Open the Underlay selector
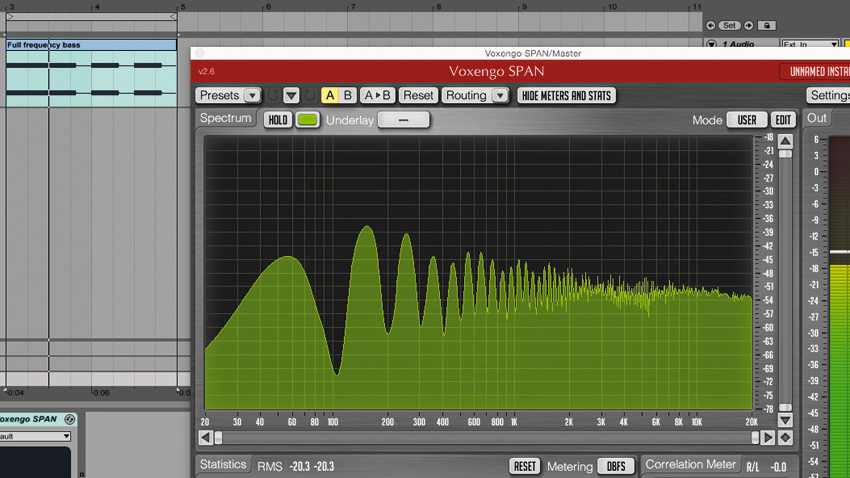The width and height of the screenshot is (850, 478). coord(403,120)
